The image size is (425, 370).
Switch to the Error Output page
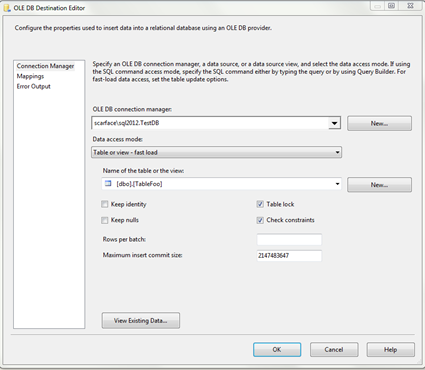coord(33,86)
